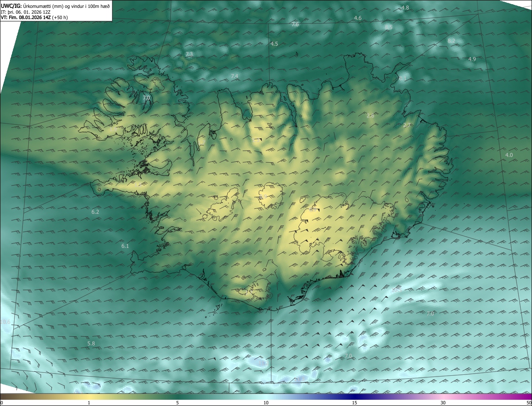Click the 5.8 value label
Viewport: 532px width, 406px height.
coord(91,344)
